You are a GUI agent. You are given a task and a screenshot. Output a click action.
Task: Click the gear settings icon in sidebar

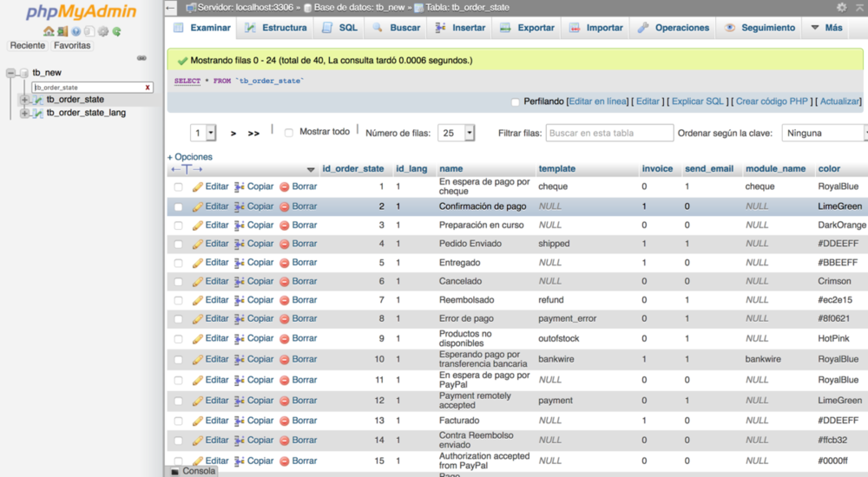point(103,31)
